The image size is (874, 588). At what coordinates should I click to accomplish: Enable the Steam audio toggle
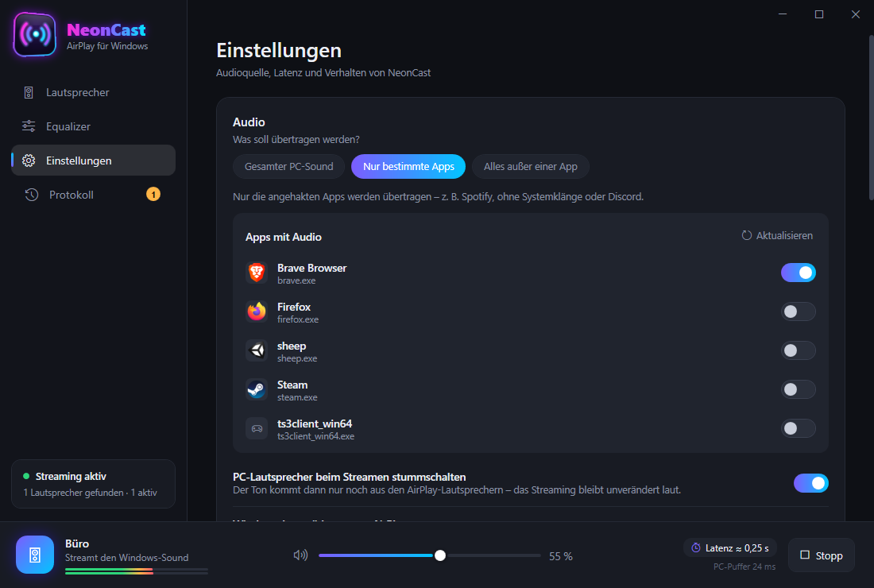pyautogui.click(x=799, y=389)
